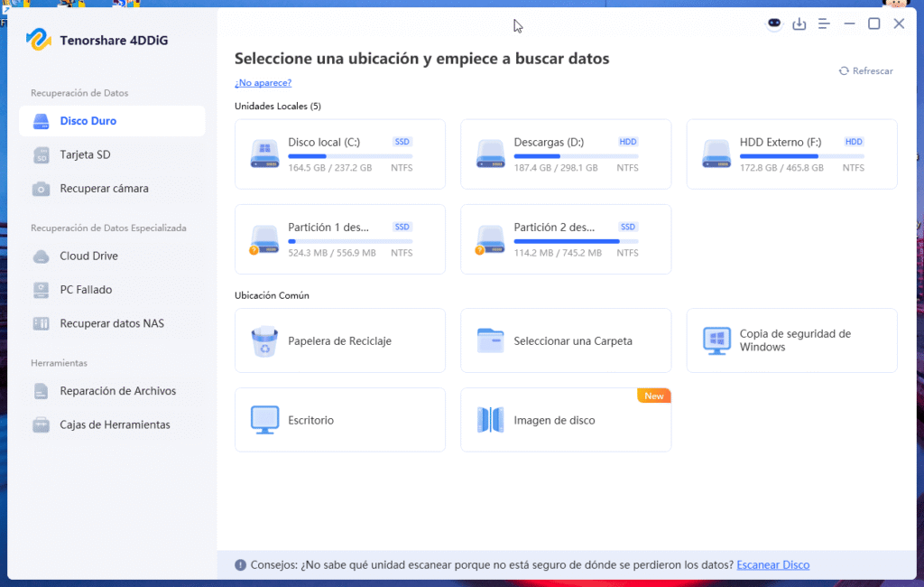Click the Tenorshare 4DDiG logo icon
Image resolution: width=924 pixels, height=587 pixels.
pos(38,40)
